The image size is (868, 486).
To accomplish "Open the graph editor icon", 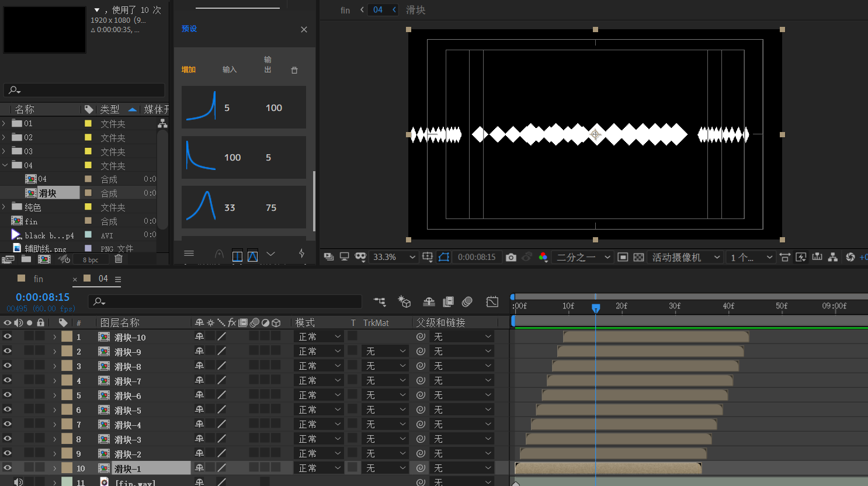I will (492, 301).
